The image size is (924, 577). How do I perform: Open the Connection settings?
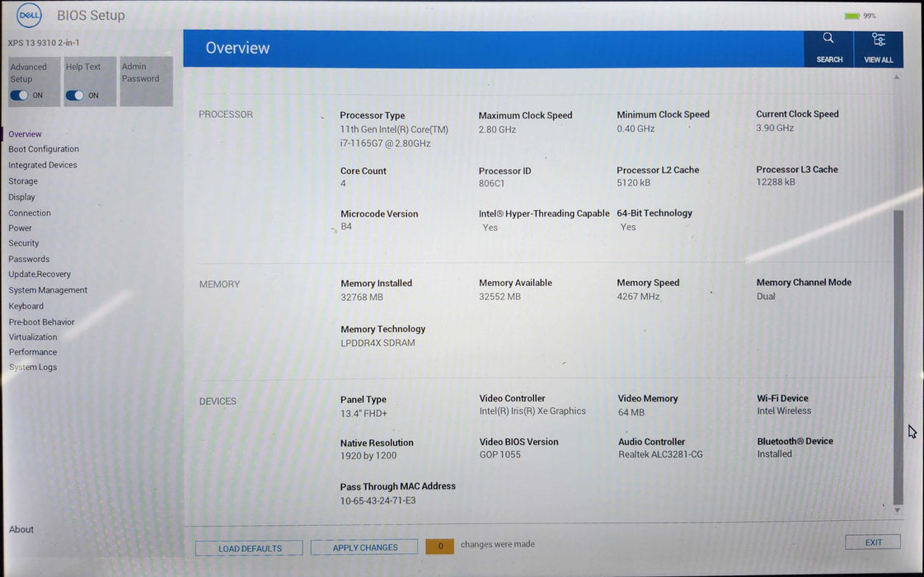coord(30,213)
